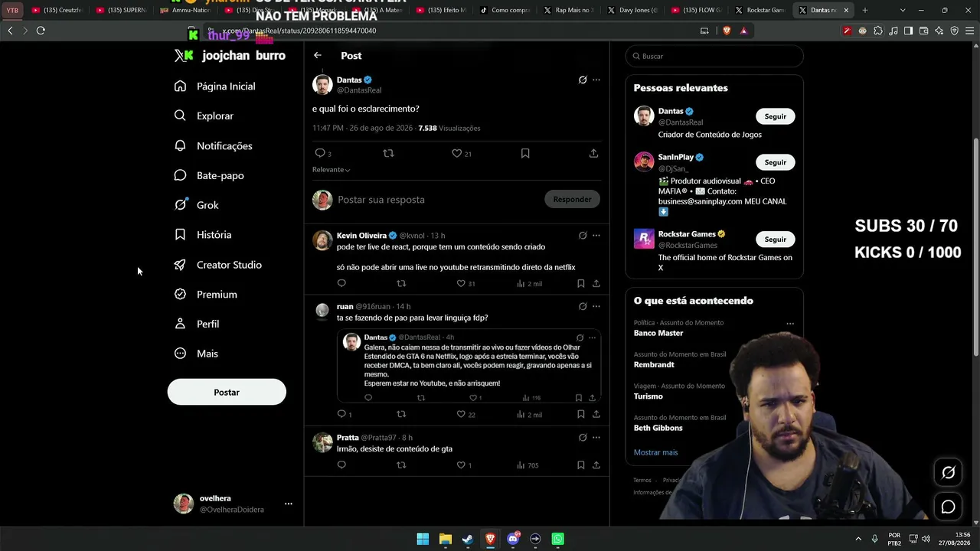
Task: Click the Postar button
Action: [227, 392]
